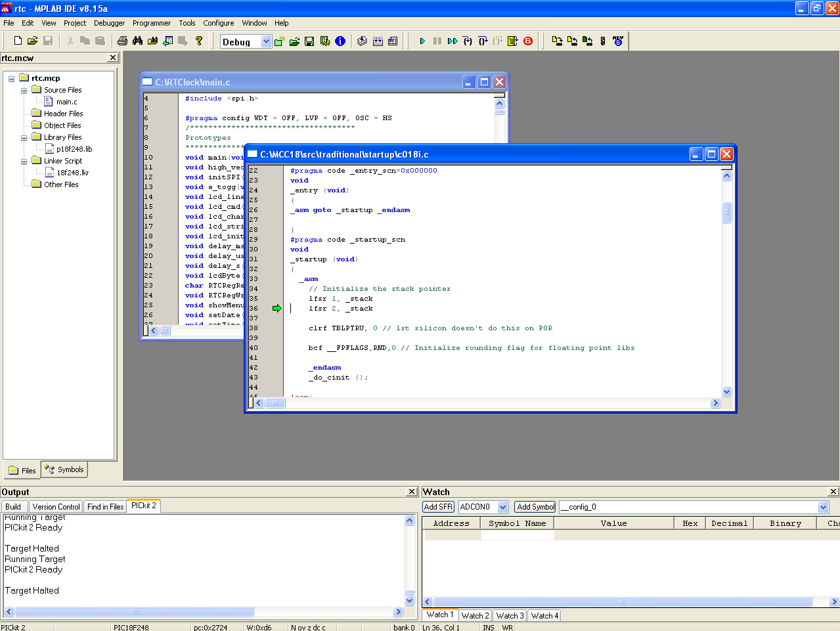Click the Value column header in Watch

pyautogui.click(x=614, y=523)
